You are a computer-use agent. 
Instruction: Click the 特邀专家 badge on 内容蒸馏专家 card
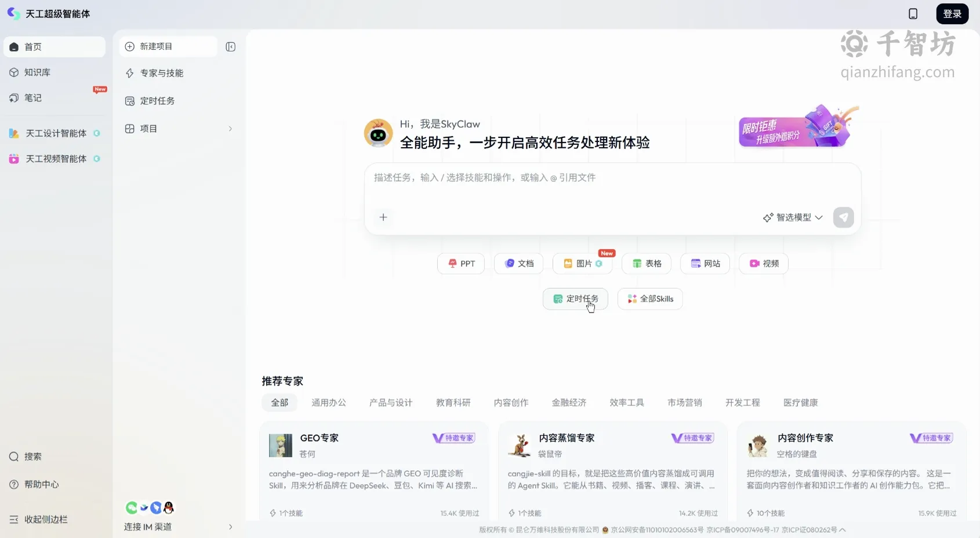(x=692, y=438)
